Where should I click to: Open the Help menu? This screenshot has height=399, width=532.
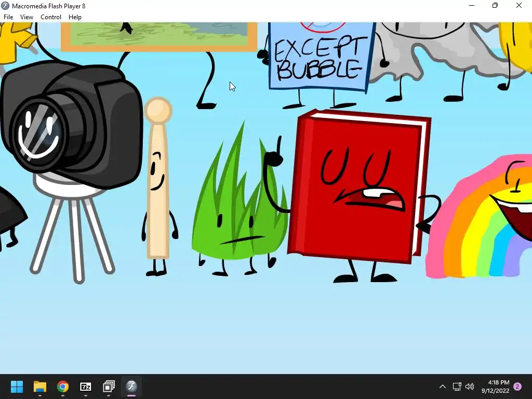(x=75, y=17)
